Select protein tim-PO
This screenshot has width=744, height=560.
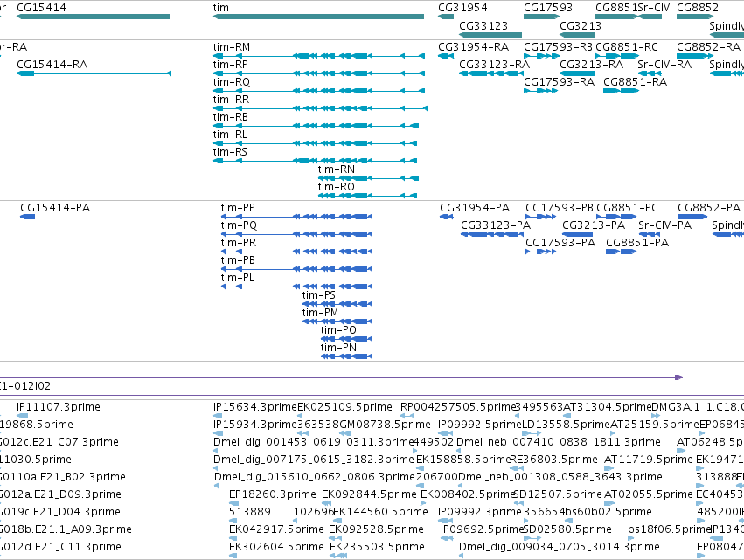[x=347, y=339]
